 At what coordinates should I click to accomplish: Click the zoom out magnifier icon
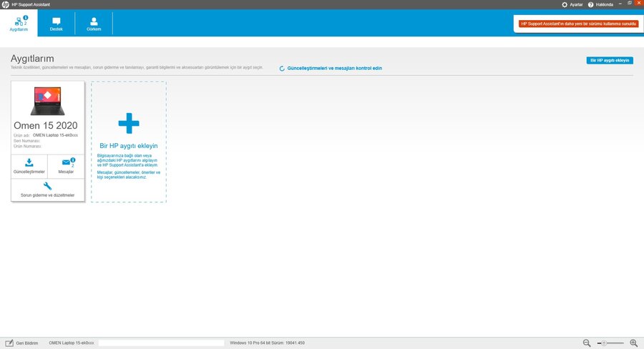point(587,343)
